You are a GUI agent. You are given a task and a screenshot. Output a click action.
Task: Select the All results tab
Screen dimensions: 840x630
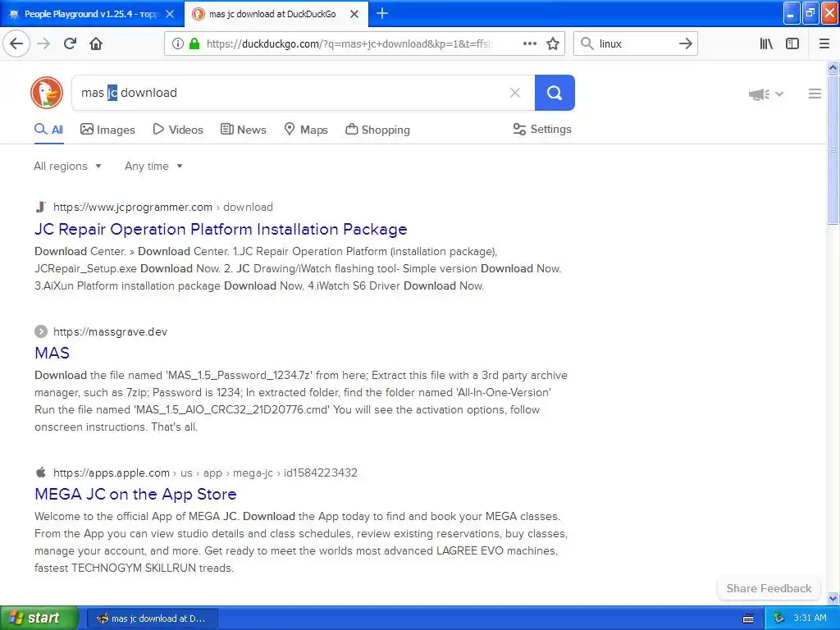pos(48,130)
